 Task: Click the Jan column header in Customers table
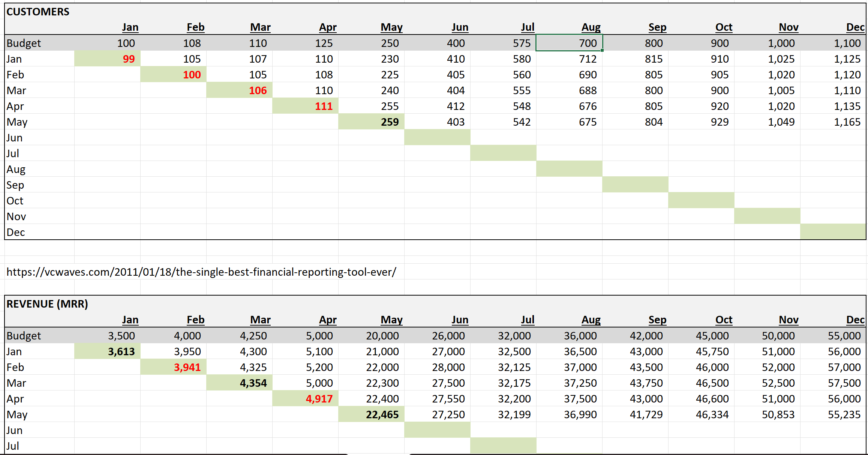130,27
